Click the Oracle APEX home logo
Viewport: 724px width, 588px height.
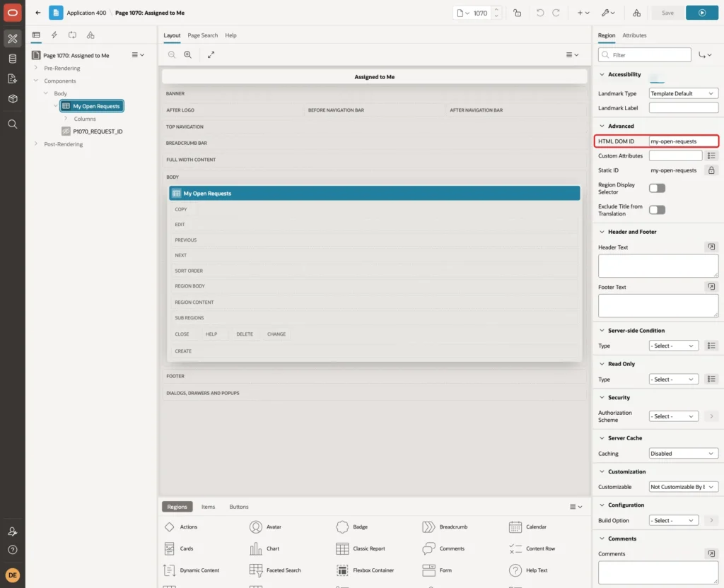[x=13, y=13]
